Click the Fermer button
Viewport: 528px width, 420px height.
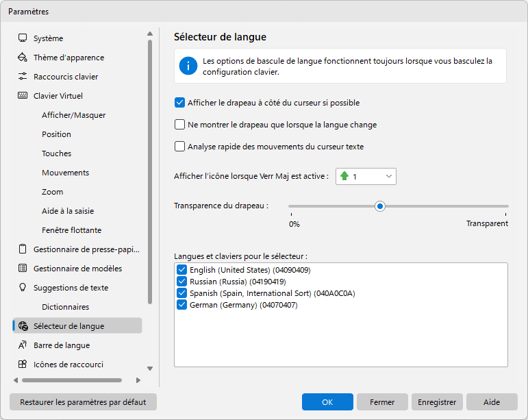[382, 402]
